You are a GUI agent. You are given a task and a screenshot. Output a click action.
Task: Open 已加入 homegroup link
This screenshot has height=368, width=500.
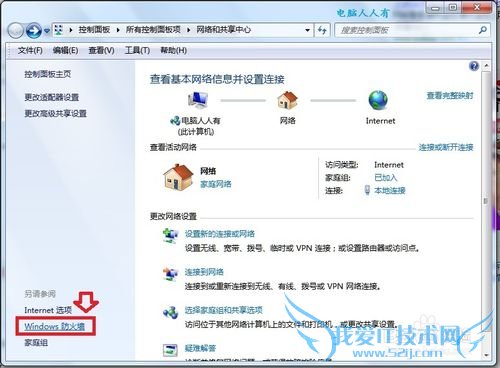coord(386,178)
